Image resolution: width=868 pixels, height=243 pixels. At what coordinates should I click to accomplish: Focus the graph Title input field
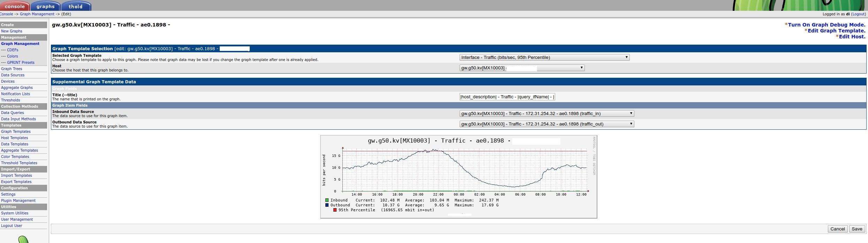507,97
